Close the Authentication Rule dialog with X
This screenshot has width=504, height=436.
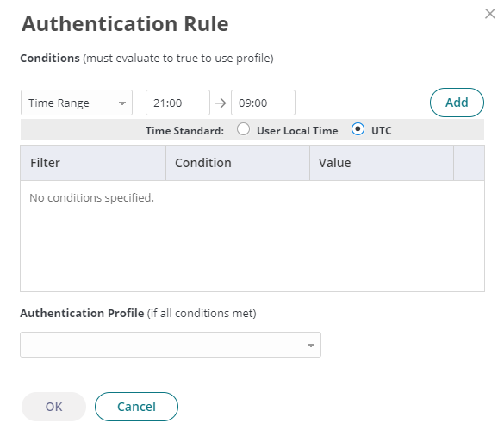[490, 14]
